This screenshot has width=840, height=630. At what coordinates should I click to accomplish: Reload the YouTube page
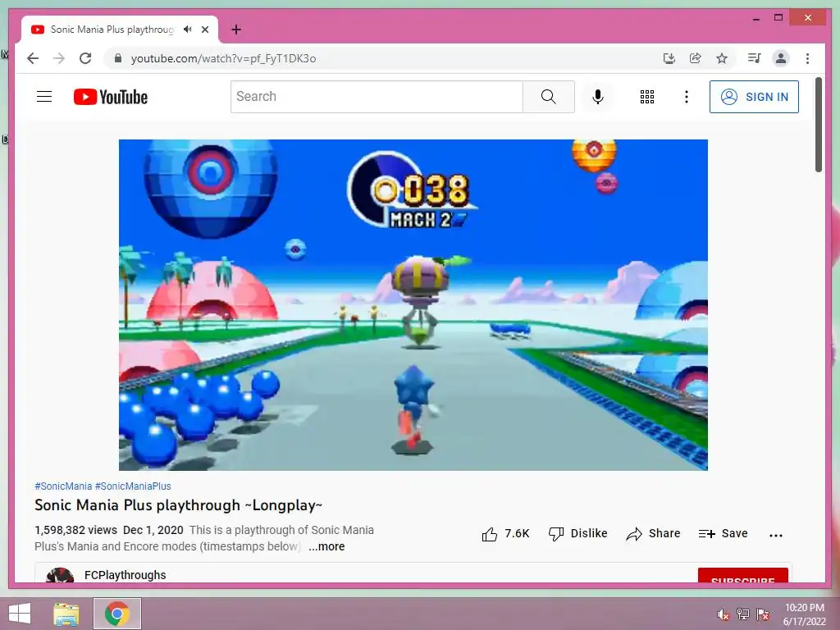pyautogui.click(x=85, y=58)
